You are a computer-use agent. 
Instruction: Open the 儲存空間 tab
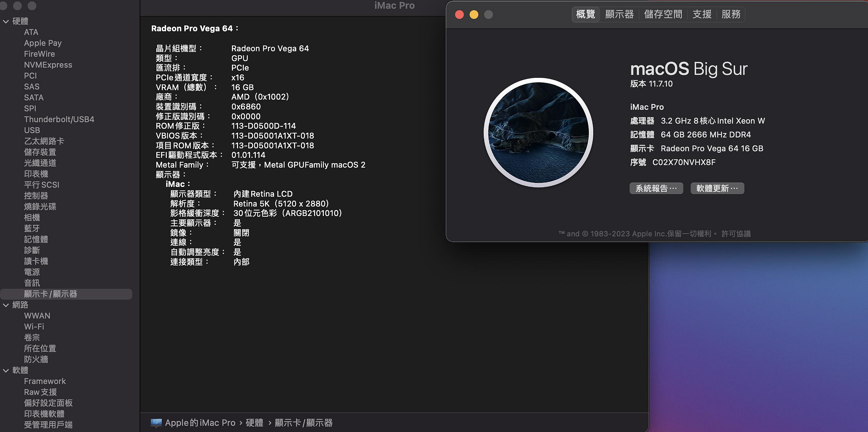(663, 14)
